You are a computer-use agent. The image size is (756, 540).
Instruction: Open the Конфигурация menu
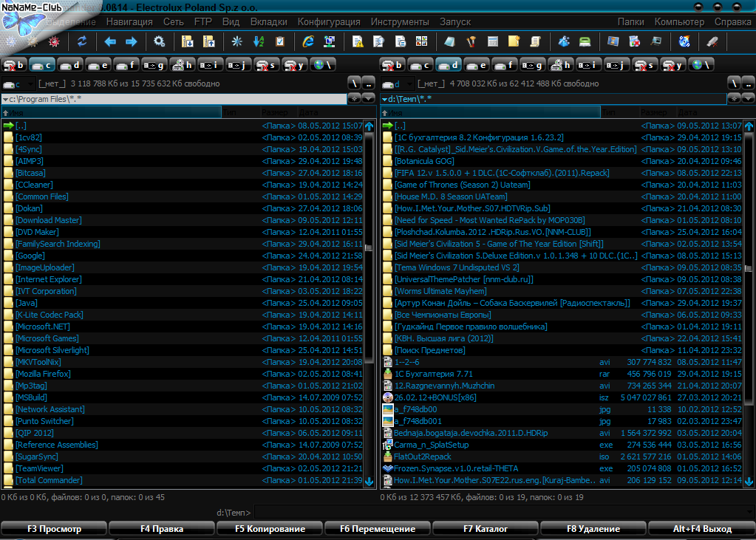[329, 22]
